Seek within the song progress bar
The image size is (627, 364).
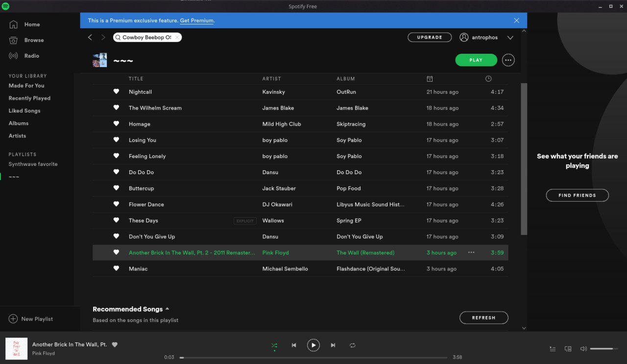pyautogui.click(x=313, y=358)
